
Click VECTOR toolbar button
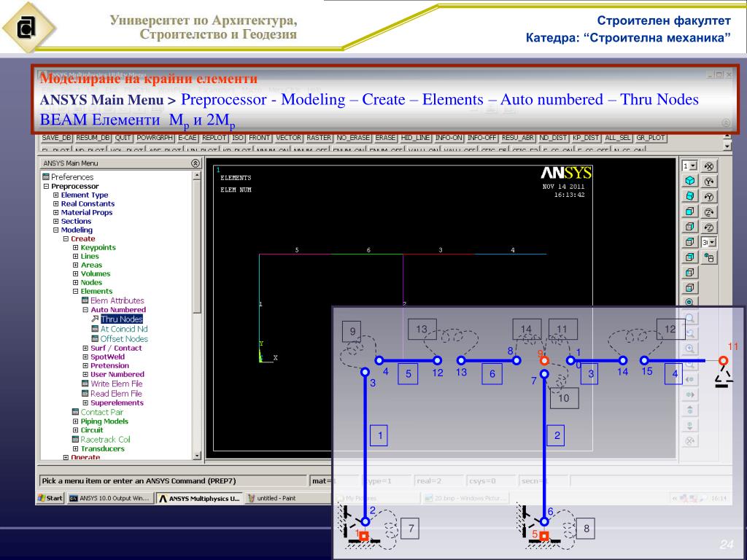pos(288,138)
